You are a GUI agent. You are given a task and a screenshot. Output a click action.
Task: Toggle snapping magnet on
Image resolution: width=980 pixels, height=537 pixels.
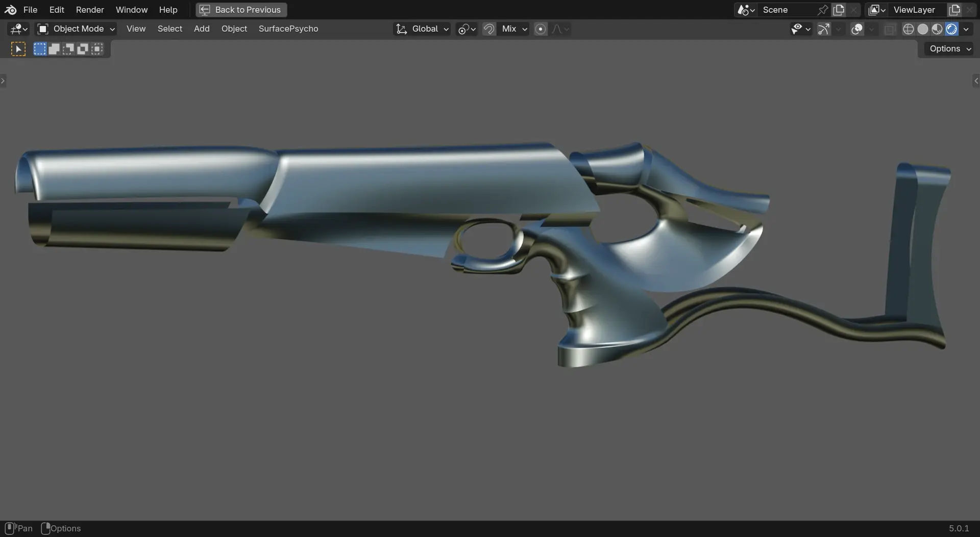coord(488,29)
